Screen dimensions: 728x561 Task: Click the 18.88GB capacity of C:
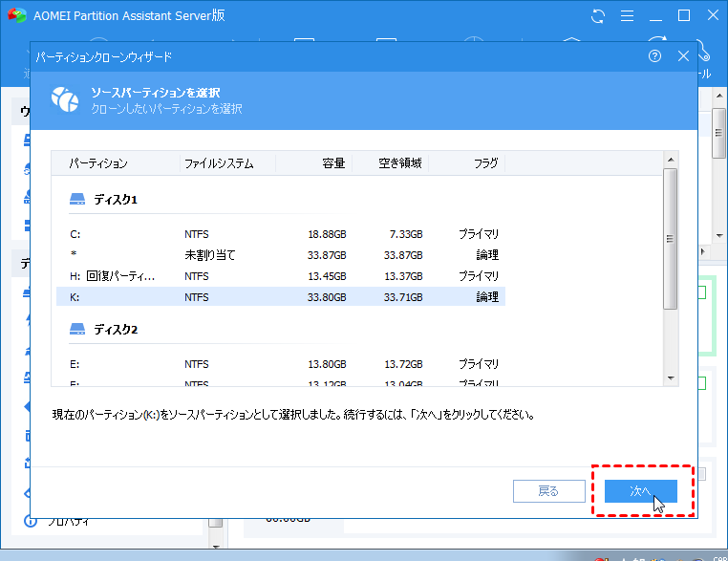tap(327, 234)
